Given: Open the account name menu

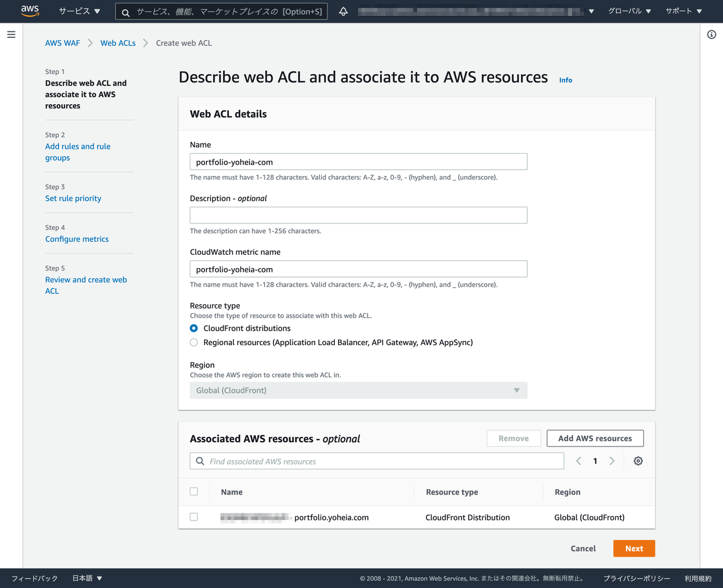Looking at the screenshot, I should pos(476,11).
